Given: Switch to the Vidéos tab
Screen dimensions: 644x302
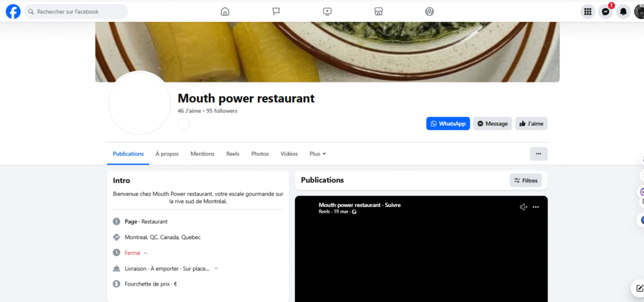Looking at the screenshot, I should click(x=289, y=154).
